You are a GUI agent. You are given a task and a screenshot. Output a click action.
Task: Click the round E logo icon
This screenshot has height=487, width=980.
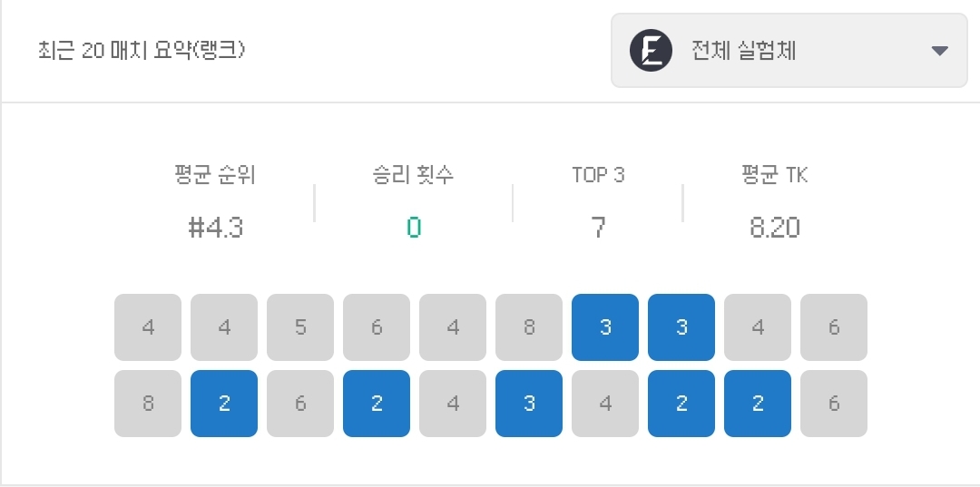(651, 50)
